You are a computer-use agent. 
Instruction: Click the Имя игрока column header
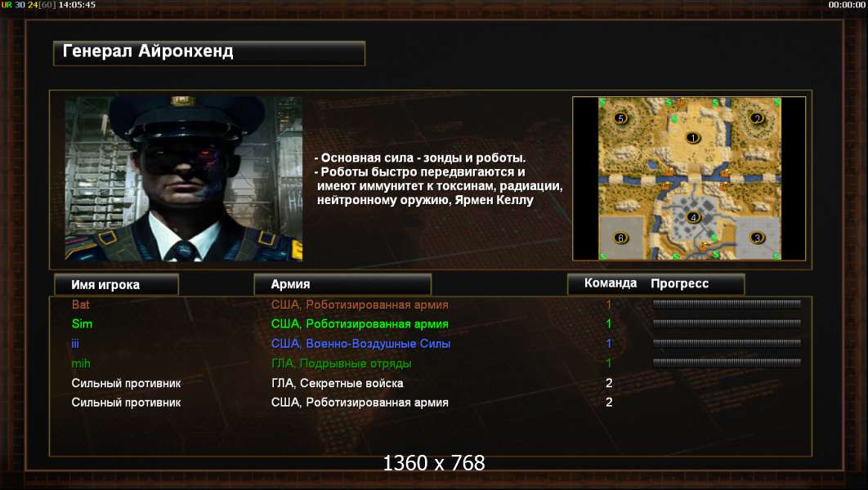click(116, 285)
